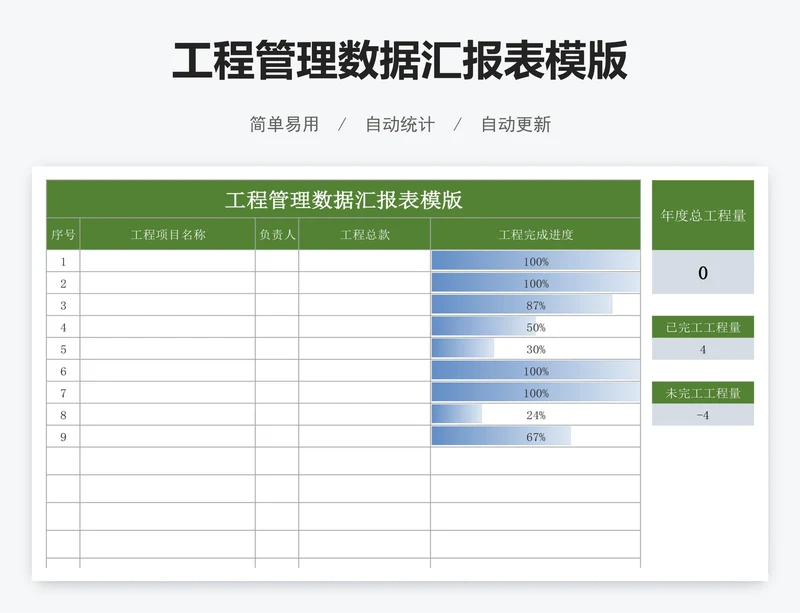Select the 工程总款 column header
The image size is (800, 613).
point(365,234)
